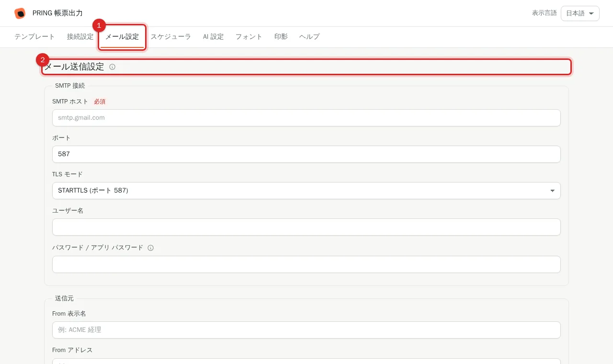The height and width of the screenshot is (364, 613).
Task: Click into the ユーザー名 field
Action: coord(306,227)
